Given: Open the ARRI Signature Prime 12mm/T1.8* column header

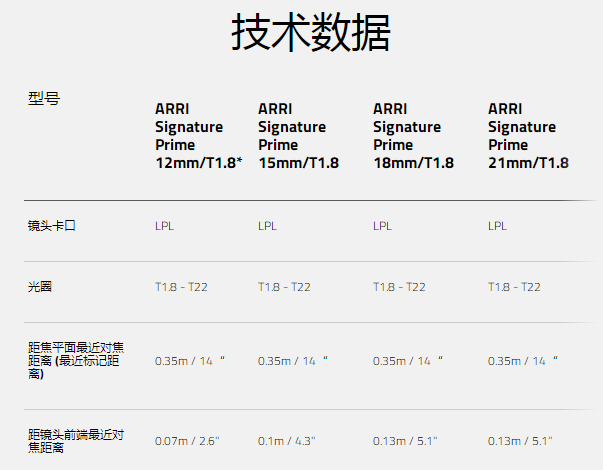Looking at the screenshot, I should coord(198,135).
